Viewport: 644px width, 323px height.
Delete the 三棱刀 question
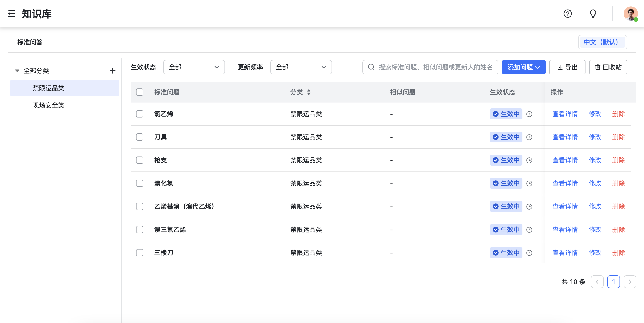pos(618,253)
